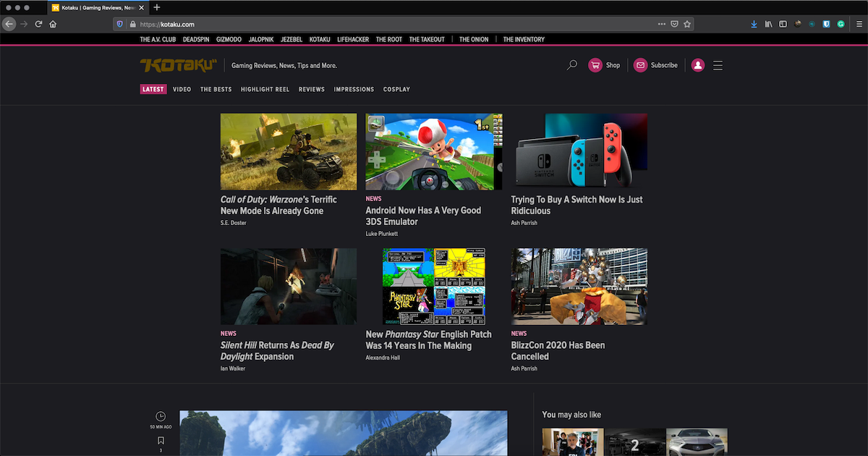This screenshot has width=868, height=456.
Task: Select the COSPLAY navigation tab
Action: [x=396, y=89]
